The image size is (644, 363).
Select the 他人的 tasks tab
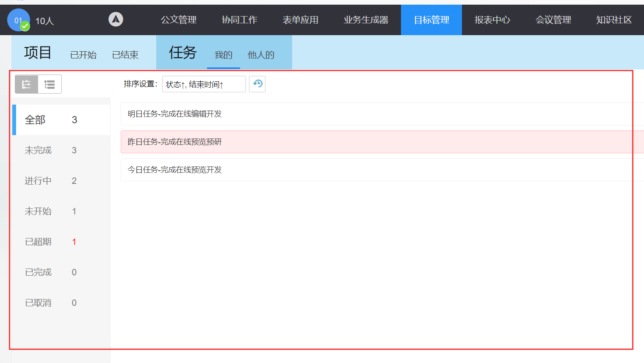[261, 55]
